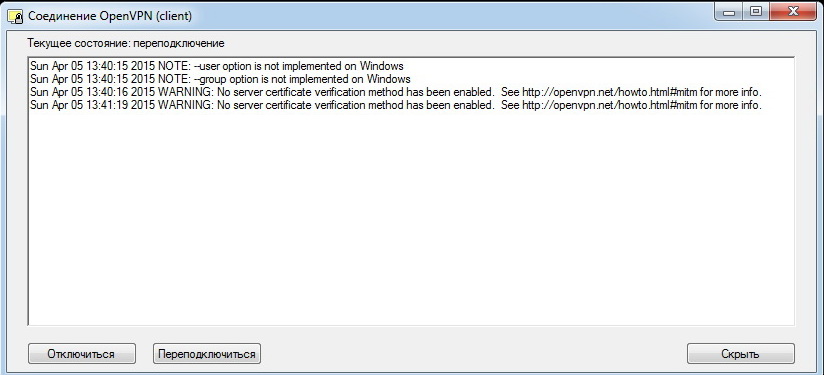Minimize the OpenVPN connection window
Viewport: 824px width, 375px height.
pos(729,12)
